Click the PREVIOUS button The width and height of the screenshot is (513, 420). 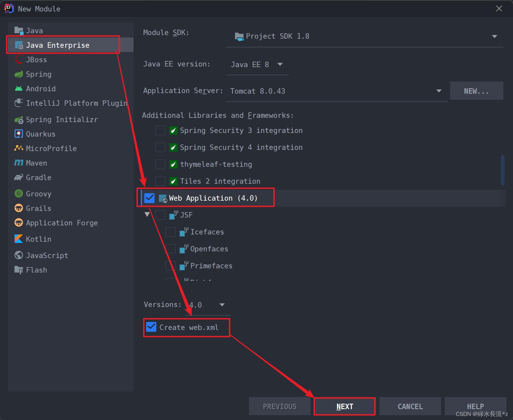[x=280, y=406]
